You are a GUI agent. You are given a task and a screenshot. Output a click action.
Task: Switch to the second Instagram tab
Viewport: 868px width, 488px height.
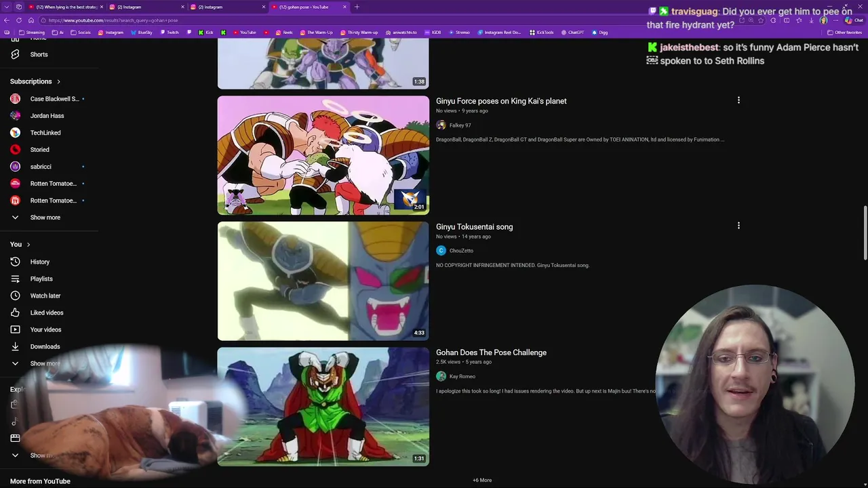tap(228, 7)
